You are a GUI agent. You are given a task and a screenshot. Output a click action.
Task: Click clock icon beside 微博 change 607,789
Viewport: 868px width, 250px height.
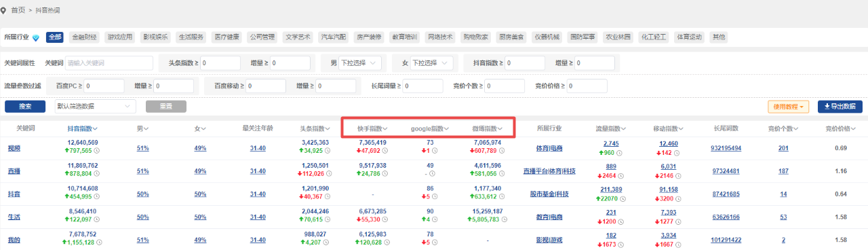point(502,150)
